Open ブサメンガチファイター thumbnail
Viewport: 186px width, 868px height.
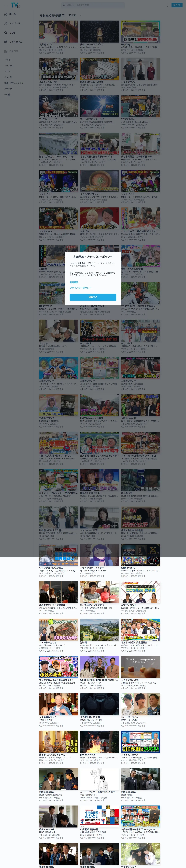click(x=100, y=555)
